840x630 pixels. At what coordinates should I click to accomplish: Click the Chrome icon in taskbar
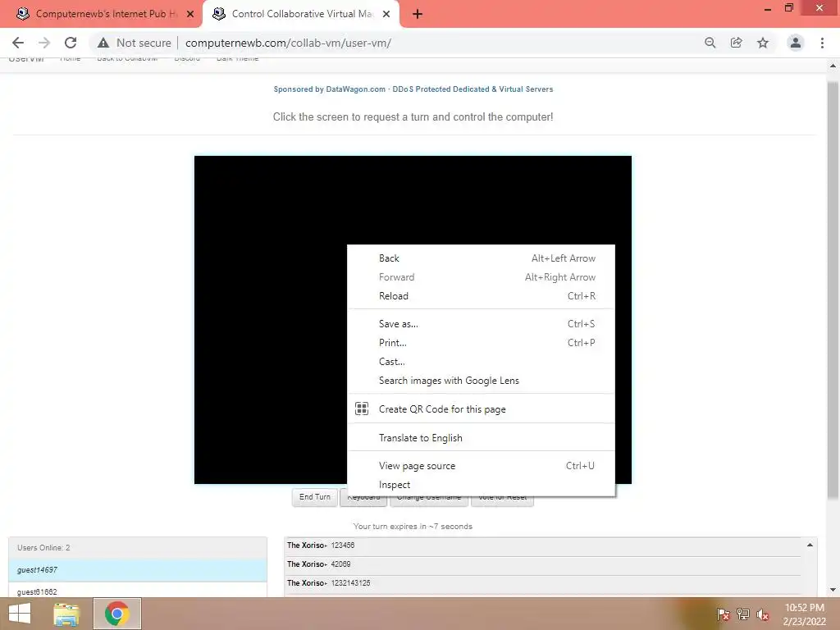coord(116,614)
